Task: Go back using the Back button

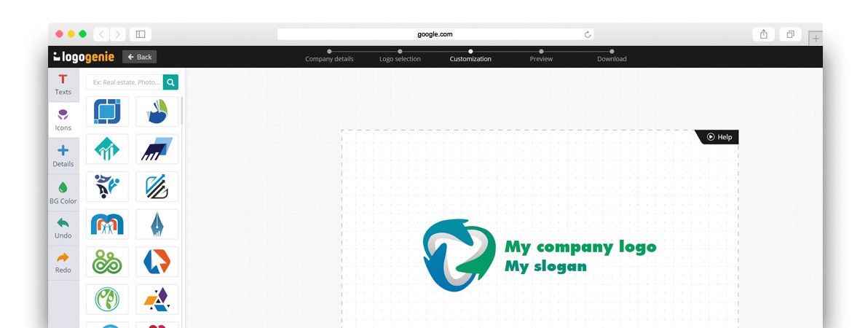Action: 139,57
